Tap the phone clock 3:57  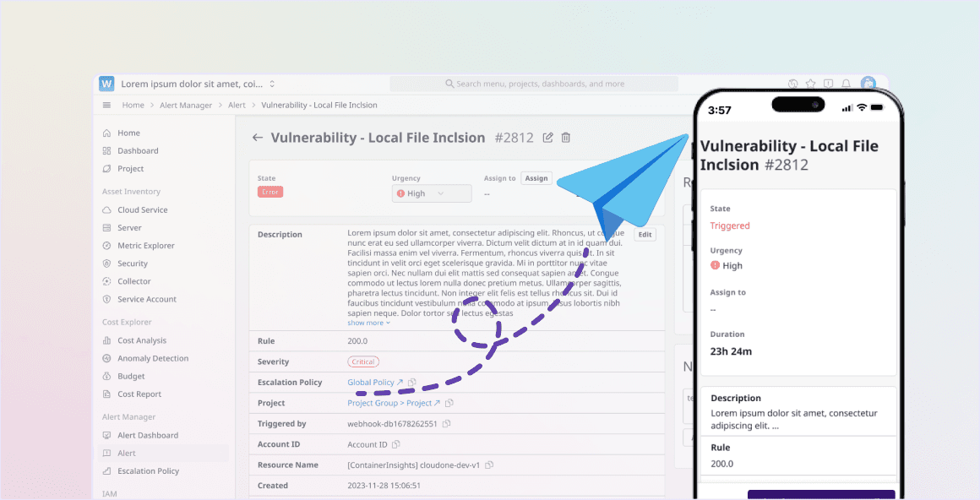[x=720, y=111]
